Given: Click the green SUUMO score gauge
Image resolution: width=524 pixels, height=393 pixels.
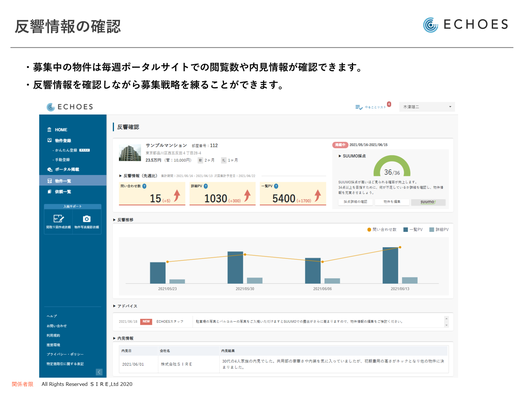Looking at the screenshot, I should 392,166.
